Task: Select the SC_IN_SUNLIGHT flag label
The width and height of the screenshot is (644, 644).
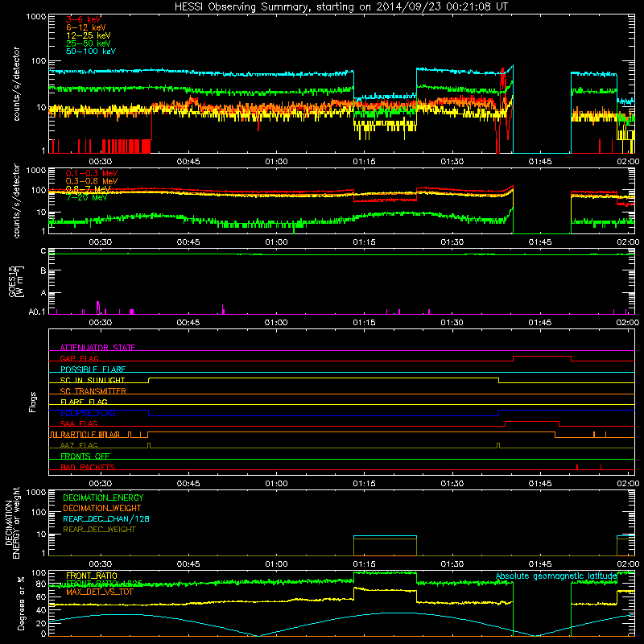Action: click(93, 380)
